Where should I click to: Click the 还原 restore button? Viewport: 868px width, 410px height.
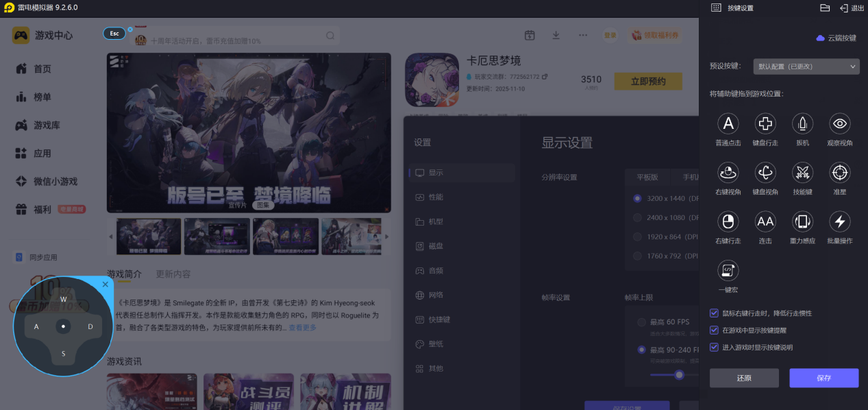tap(744, 378)
